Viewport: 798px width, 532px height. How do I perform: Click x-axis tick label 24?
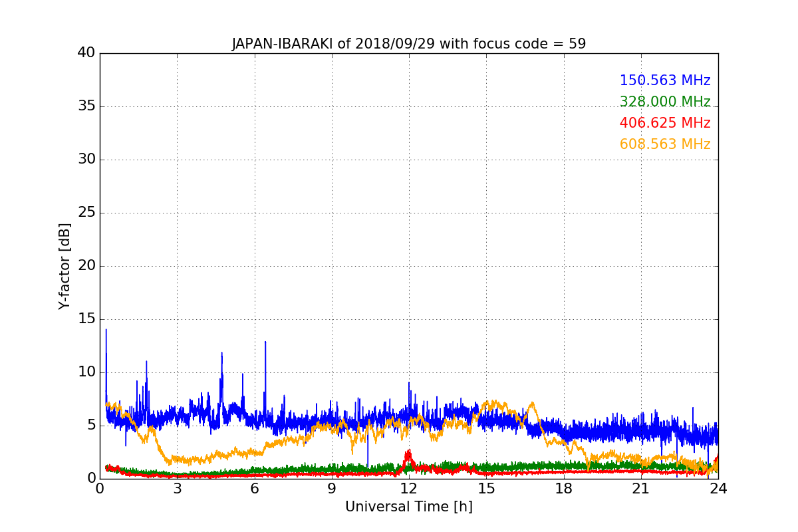(718, 489)
